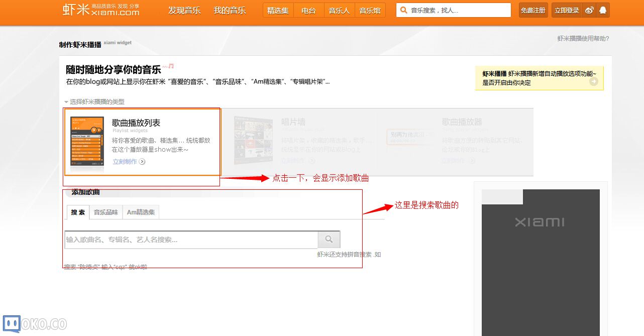The image size is (644, 336).
Task: Click the magnifier icon in the header search box
Action: click(x=403, y=10)
